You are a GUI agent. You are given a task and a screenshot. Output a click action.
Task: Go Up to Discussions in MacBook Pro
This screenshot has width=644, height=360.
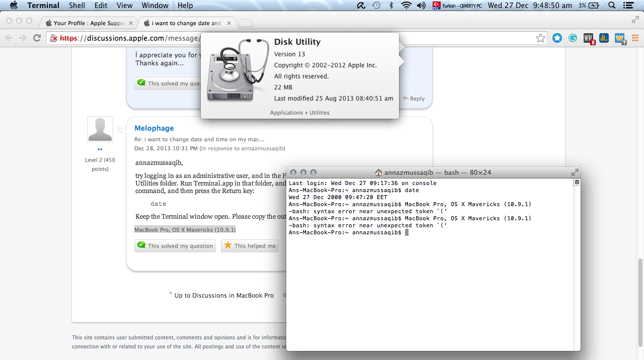(224, 295)
